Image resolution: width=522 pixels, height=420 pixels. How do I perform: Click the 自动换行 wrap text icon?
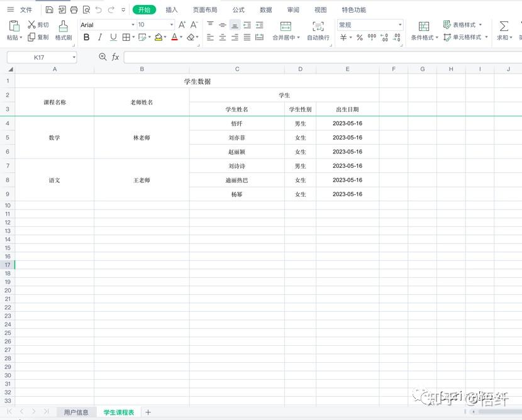(x=318, y=31)
